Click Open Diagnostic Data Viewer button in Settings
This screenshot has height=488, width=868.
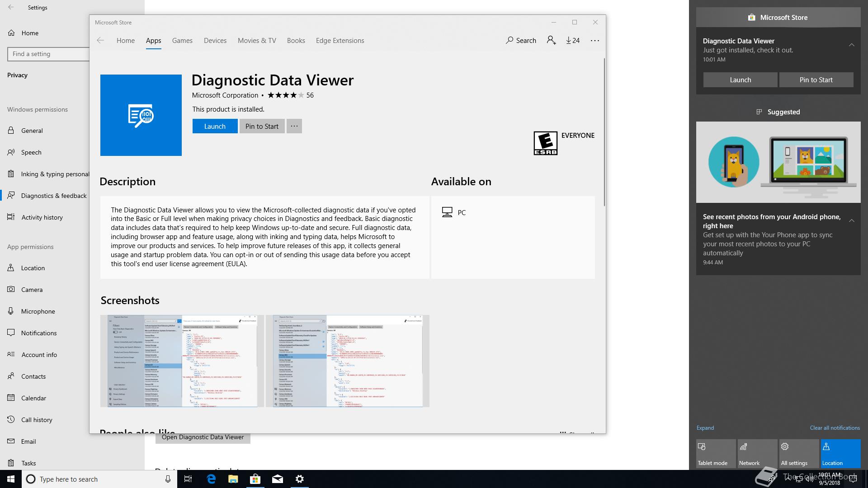coord(203,437)
